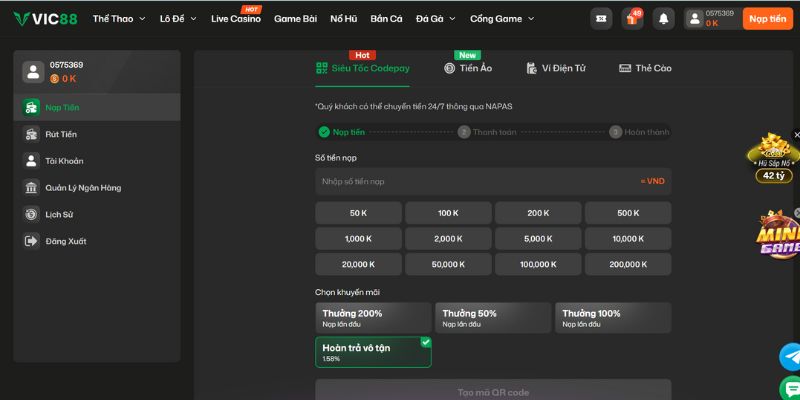Expand the Thể Thao dropdown menu
The height and width of the screenshot is (400, 800).
click(118, 18)
